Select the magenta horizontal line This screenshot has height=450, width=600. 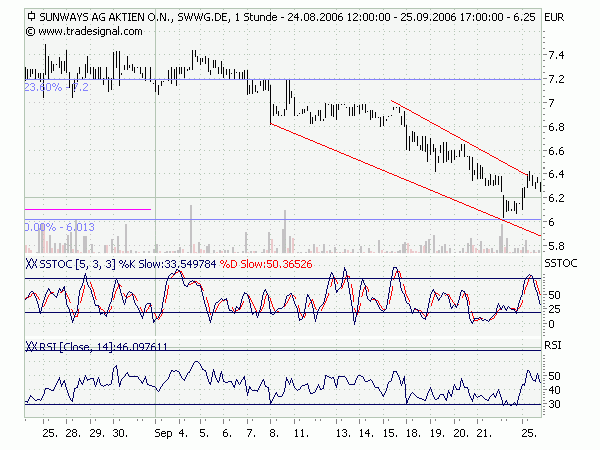pos(88,209)
